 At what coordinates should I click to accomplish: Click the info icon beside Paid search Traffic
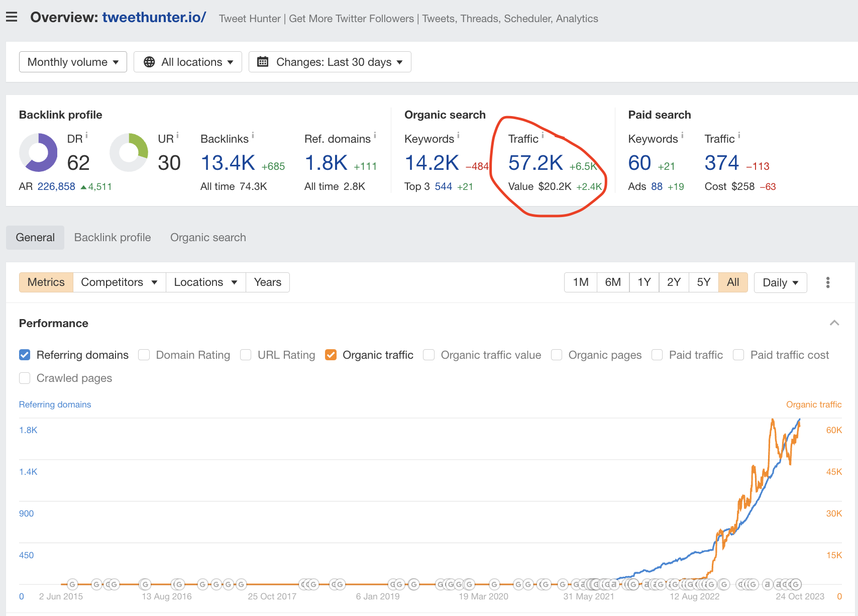point(739,135)
